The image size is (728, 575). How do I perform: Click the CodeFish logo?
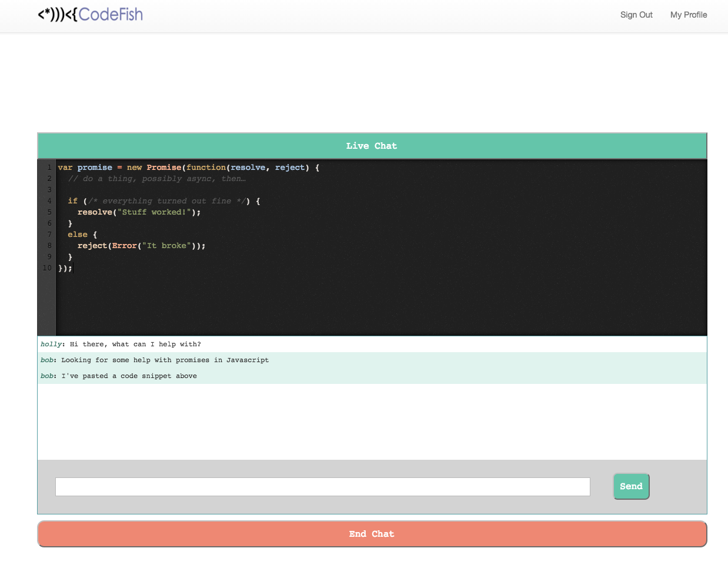coord(90,15)
